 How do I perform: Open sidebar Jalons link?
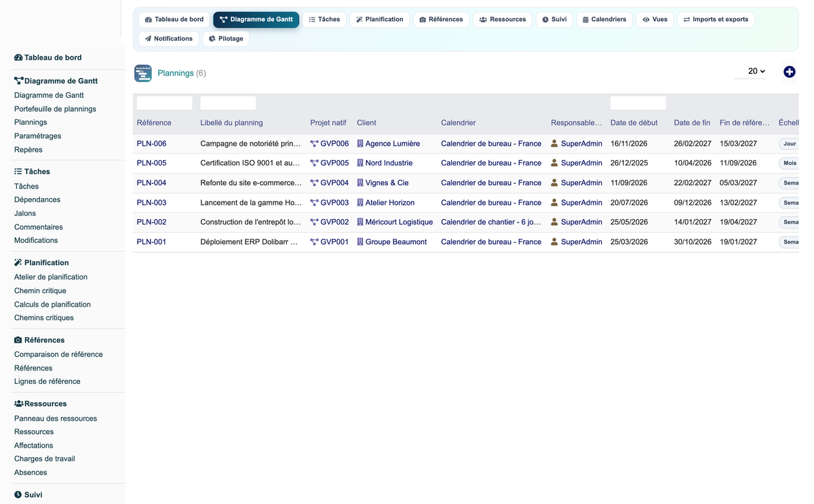click(x=25, y=214)
